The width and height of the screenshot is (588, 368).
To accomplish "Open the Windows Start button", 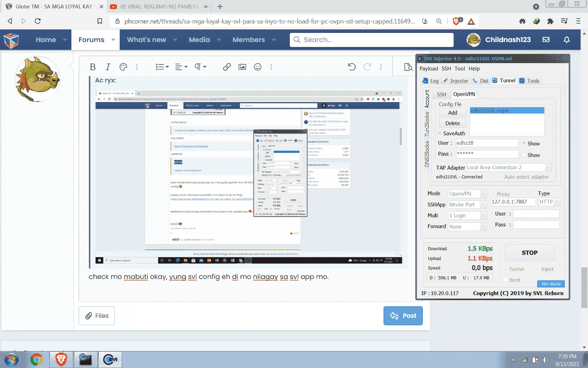I will pyautogui.click(x=12, y=360).
